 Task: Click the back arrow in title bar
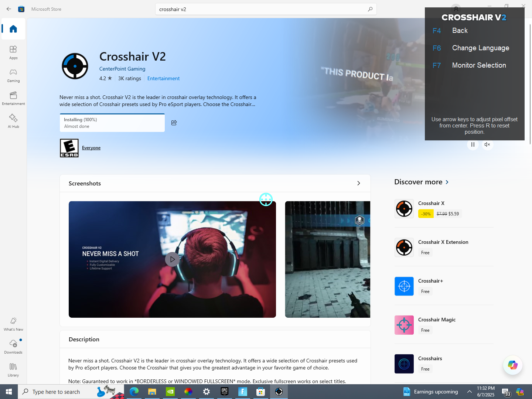[x=9, y=9]
